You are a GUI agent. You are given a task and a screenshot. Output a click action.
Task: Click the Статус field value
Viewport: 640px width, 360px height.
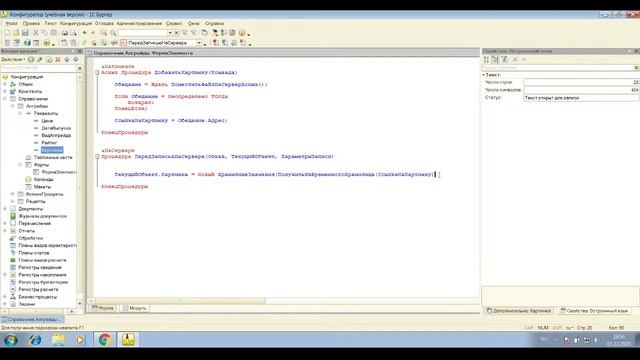(581, 98)
